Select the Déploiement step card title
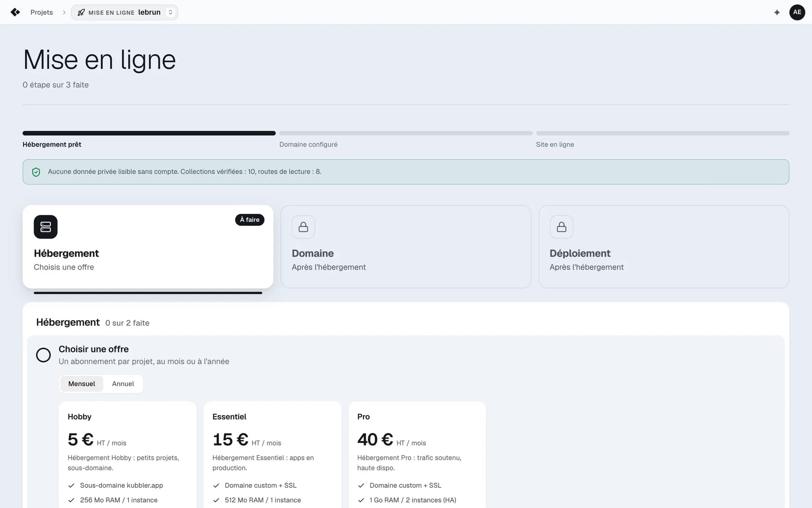This screenshot has height=508, width=812. tap(580, 254)
